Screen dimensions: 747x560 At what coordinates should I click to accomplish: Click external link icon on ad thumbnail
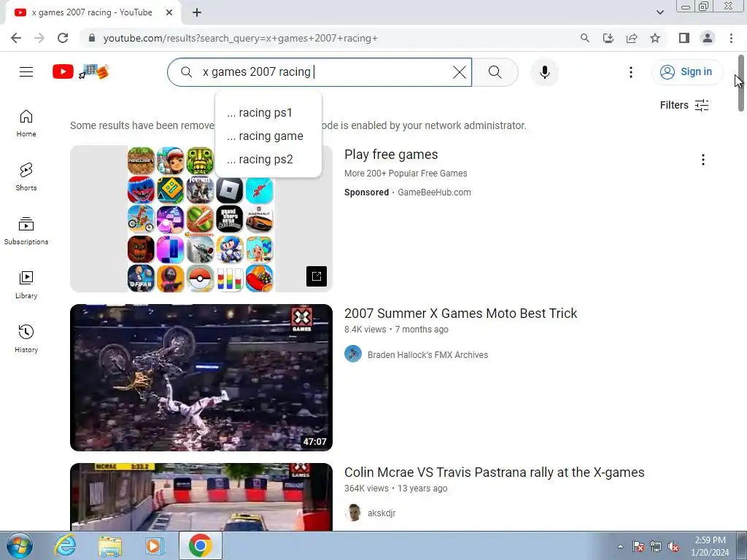317,276
